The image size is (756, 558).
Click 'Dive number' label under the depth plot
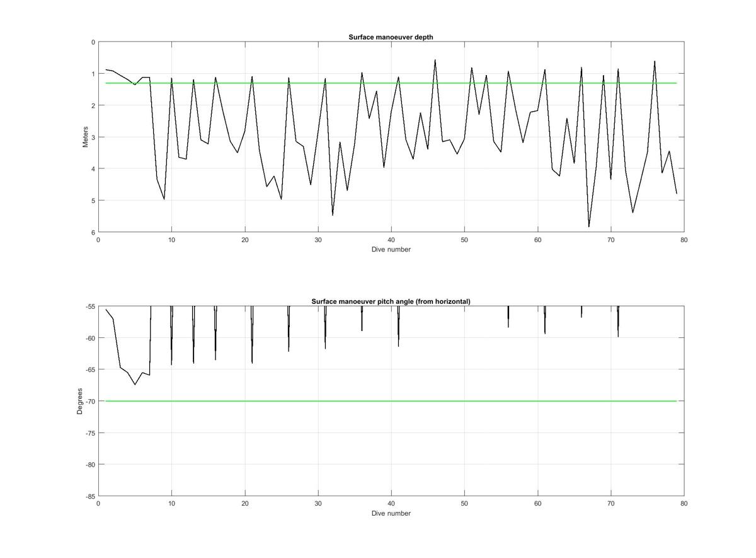[391, 249]
